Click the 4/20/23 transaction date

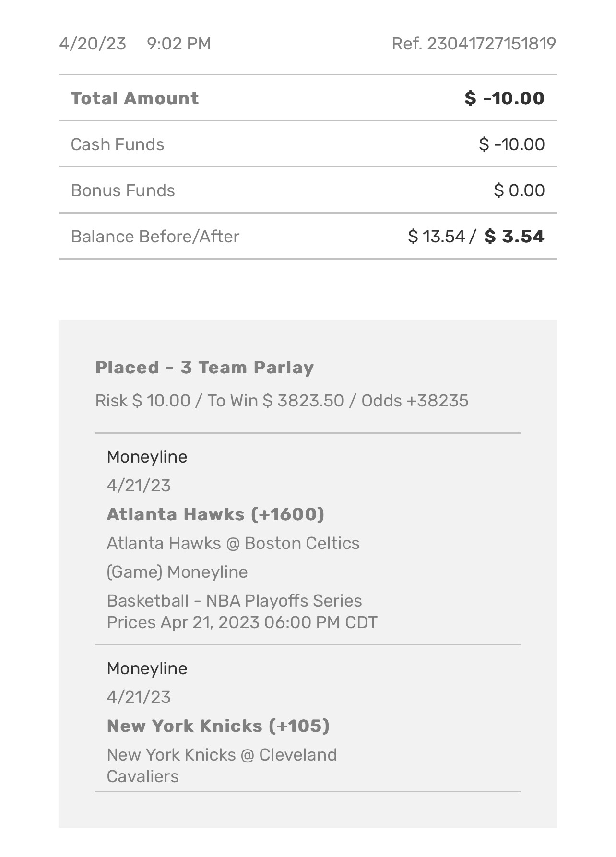coord(93,44)
